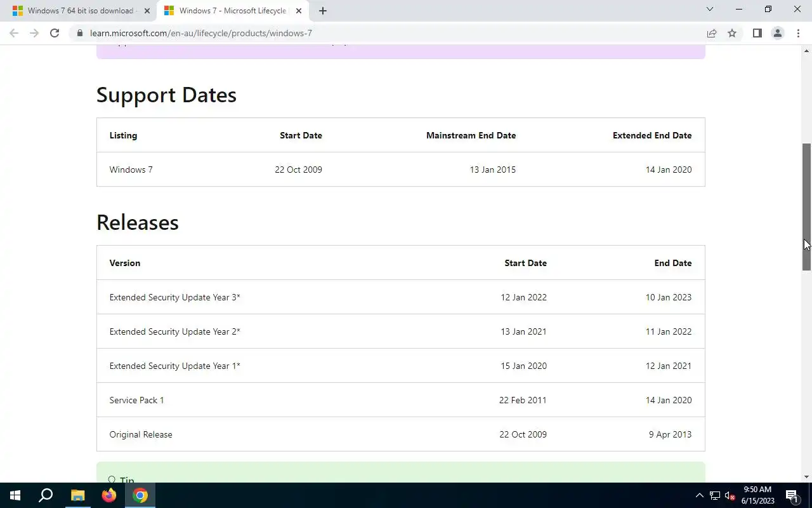812x508 pixels.
Task: Click the 11 Jan 2022 end date
Action: point(669,331)
